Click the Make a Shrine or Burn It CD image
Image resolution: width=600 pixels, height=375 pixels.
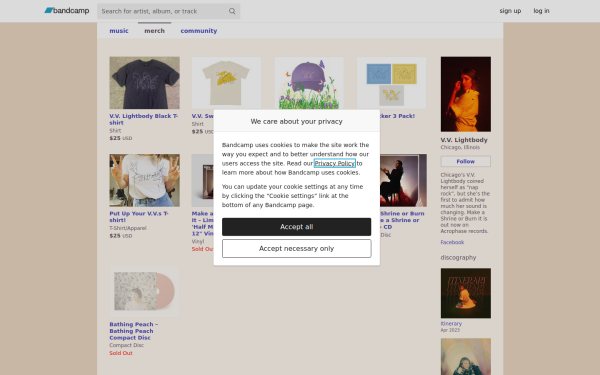coord(403,180)
